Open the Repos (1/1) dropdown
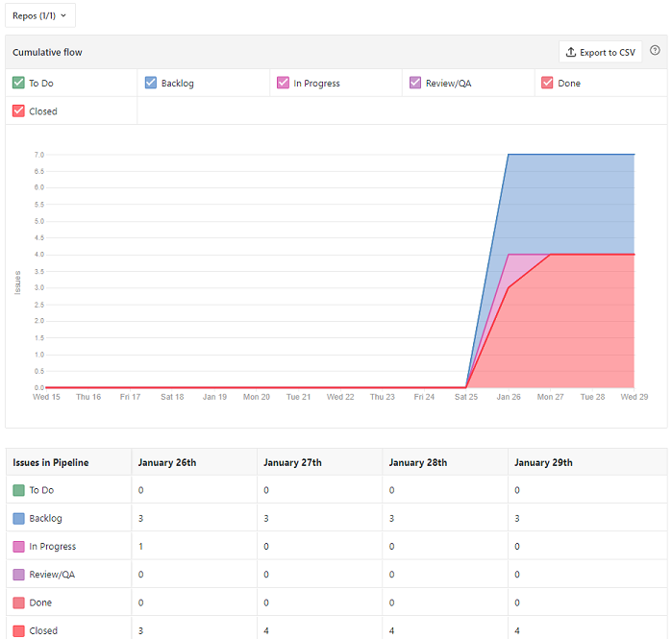Screen dimensions: 672x639 point(39,15)
